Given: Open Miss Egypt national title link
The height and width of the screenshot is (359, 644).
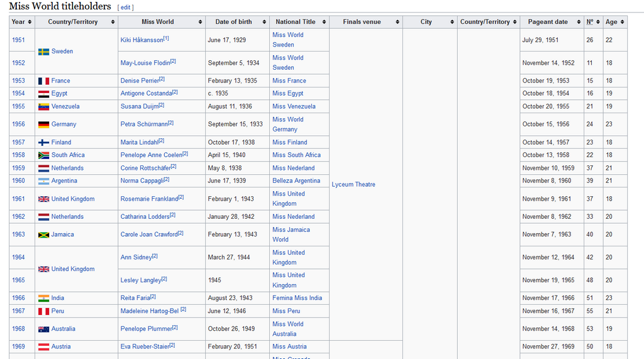Looking at the screenshot, I should [x=288, y=93].
